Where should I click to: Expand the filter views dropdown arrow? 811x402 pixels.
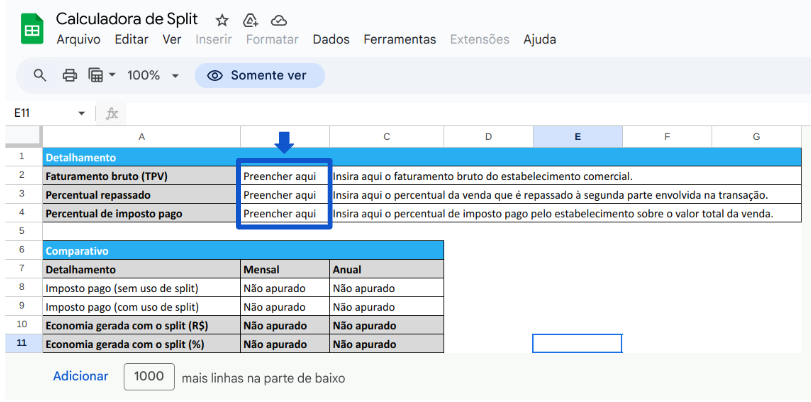(112, 76)
